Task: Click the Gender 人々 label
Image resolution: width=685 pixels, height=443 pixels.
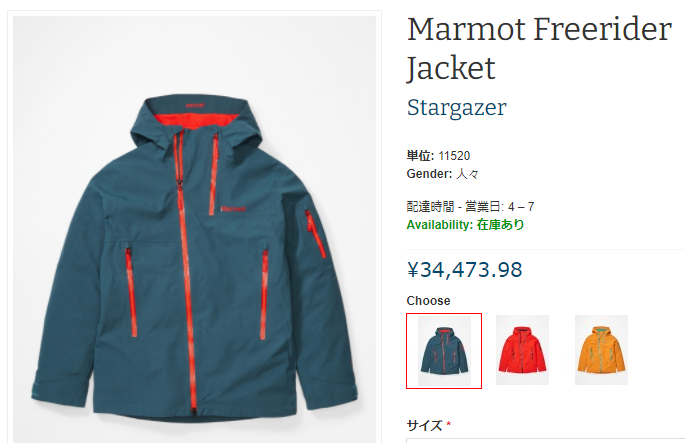Action: click(x=442, y=174)
